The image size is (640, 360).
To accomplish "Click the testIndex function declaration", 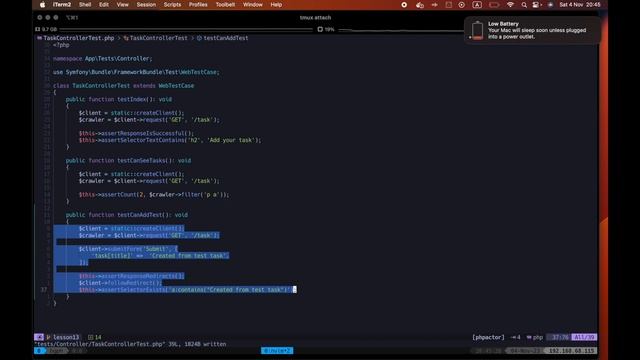I will coord(119,99).
